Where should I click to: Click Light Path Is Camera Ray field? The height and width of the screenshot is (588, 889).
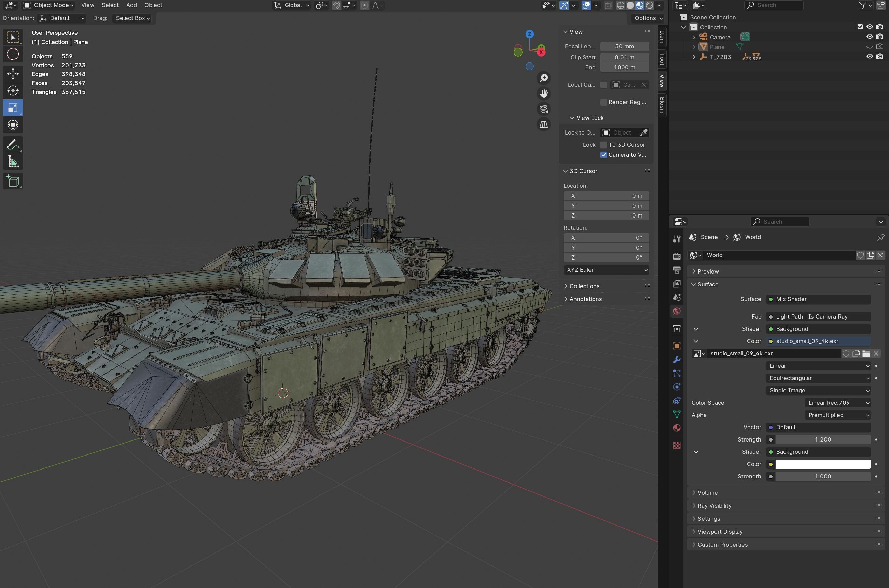tap(818, 317)
